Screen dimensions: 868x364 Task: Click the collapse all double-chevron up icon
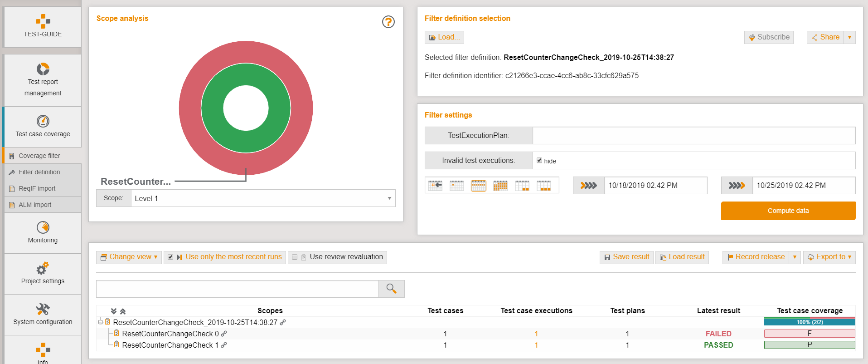[x=123, y=311]
